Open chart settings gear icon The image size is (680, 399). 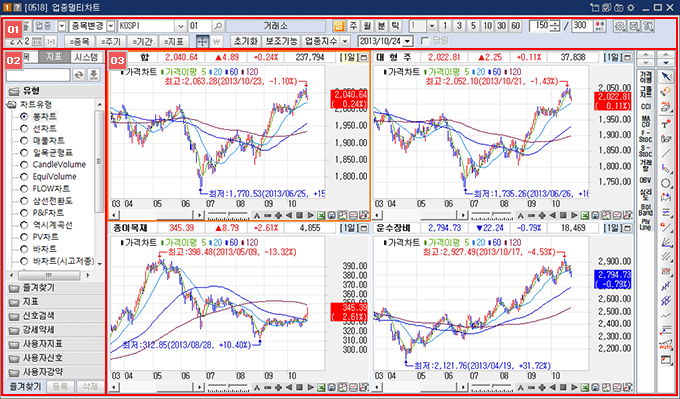click(620, 26)
